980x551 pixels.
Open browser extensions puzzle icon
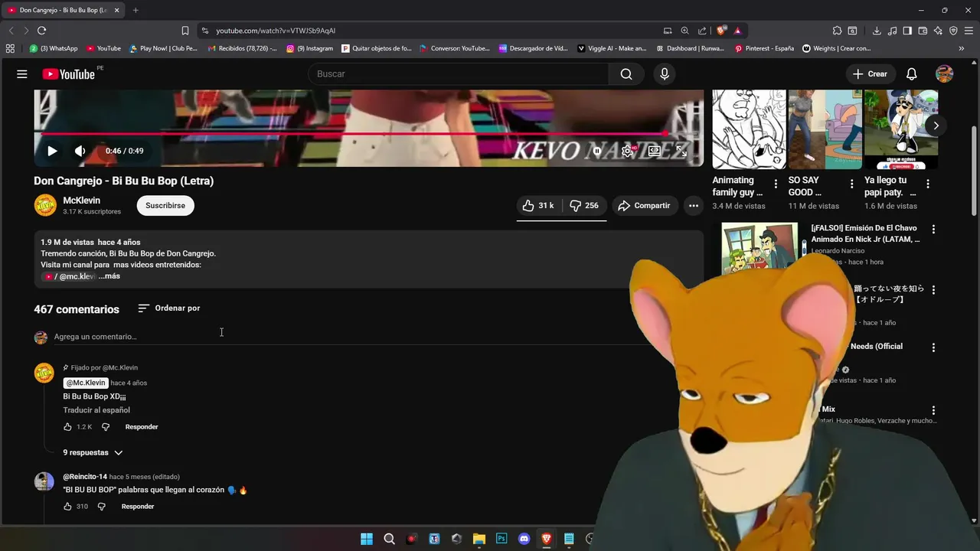(837, 31)
